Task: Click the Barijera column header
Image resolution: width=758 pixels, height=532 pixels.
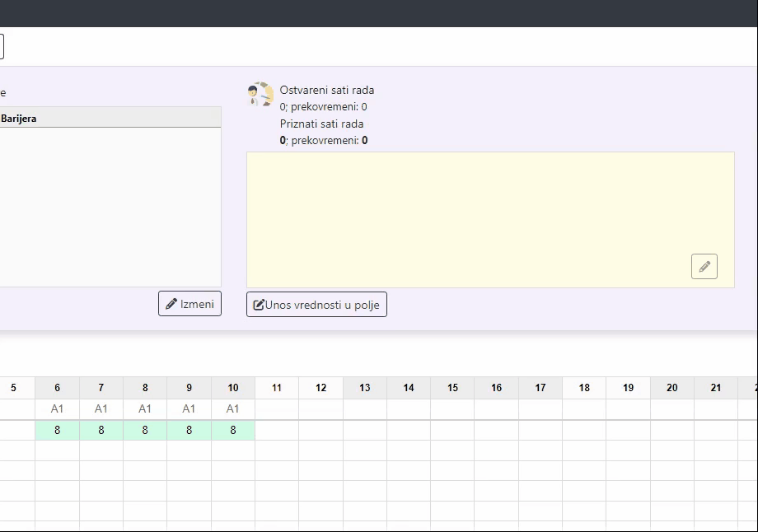Action: tap(110, 118)
